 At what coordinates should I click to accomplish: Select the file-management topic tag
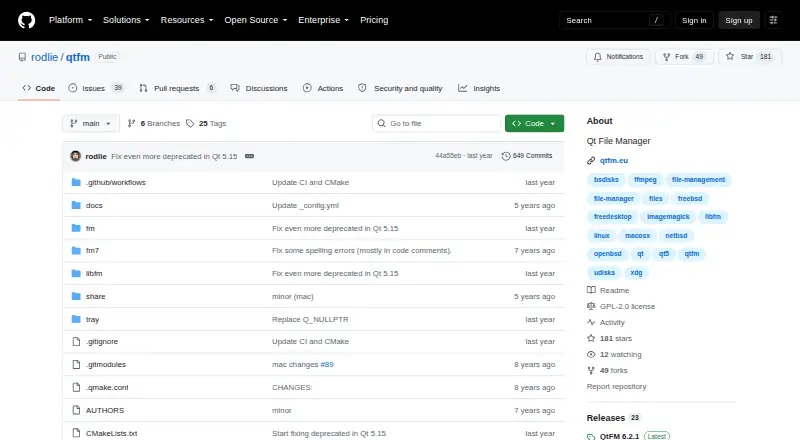698,180
